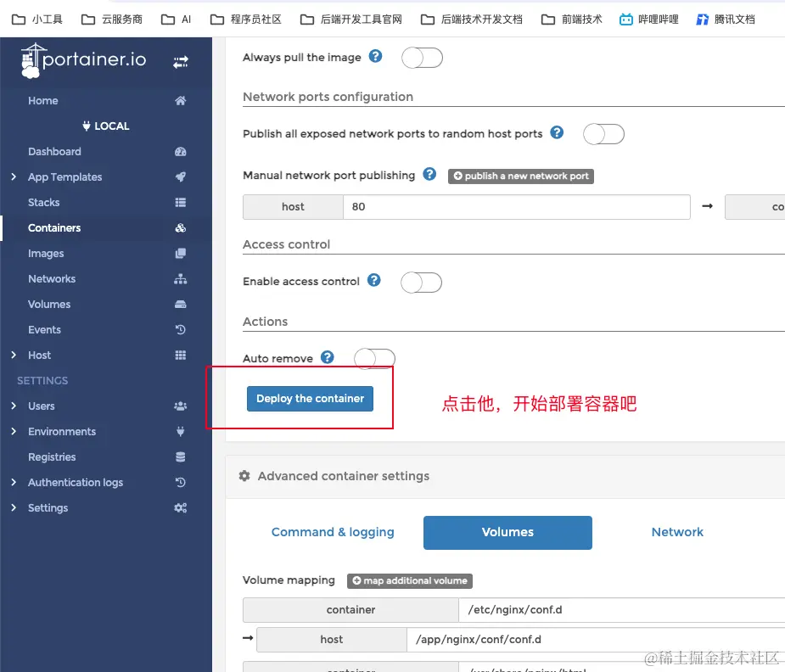
Task: Open Dashboard in the sidebar
Action: pos(54,152)
